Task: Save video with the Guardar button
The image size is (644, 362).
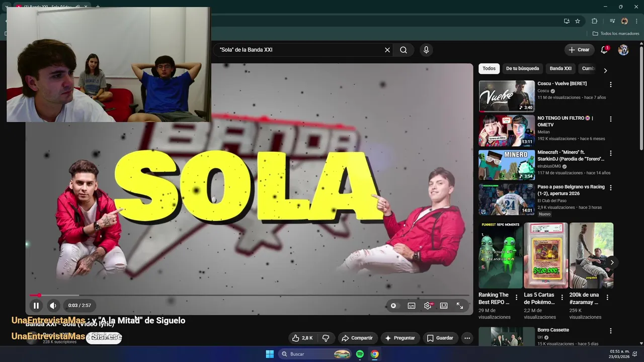Action: (440, 338)
